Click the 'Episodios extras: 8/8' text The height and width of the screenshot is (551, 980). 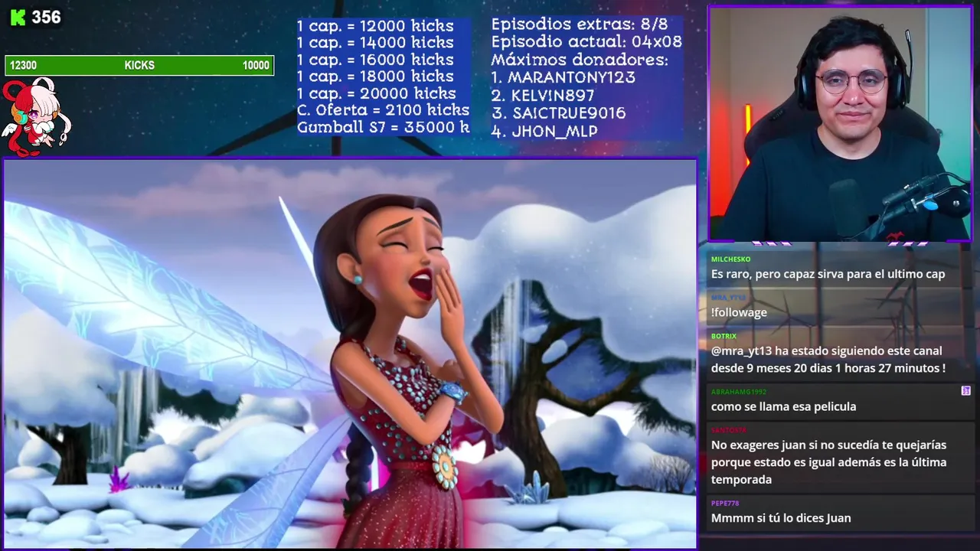(x=580, y=24)
